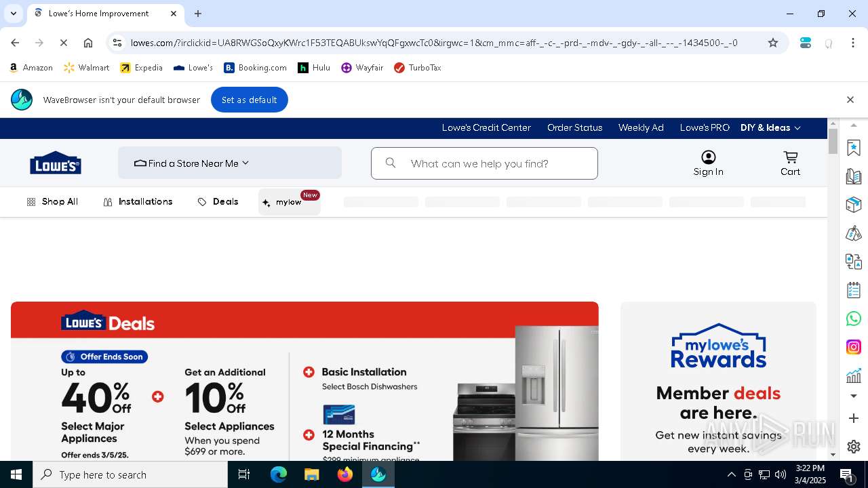Open mylow New menu item
Image resolution: width=868 pixels, height=488 pixels.
click(289, 202)
